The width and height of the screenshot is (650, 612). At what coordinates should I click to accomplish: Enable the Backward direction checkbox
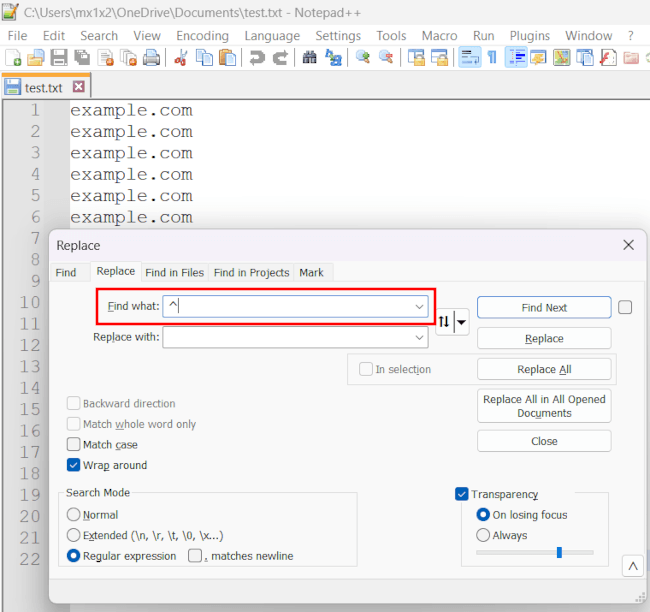pos(73,403)
